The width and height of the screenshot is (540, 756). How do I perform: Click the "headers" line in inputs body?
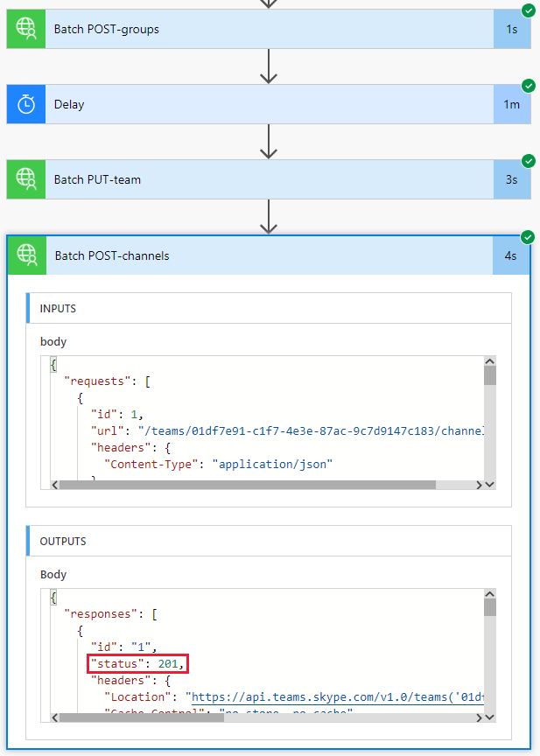(130, 447)
